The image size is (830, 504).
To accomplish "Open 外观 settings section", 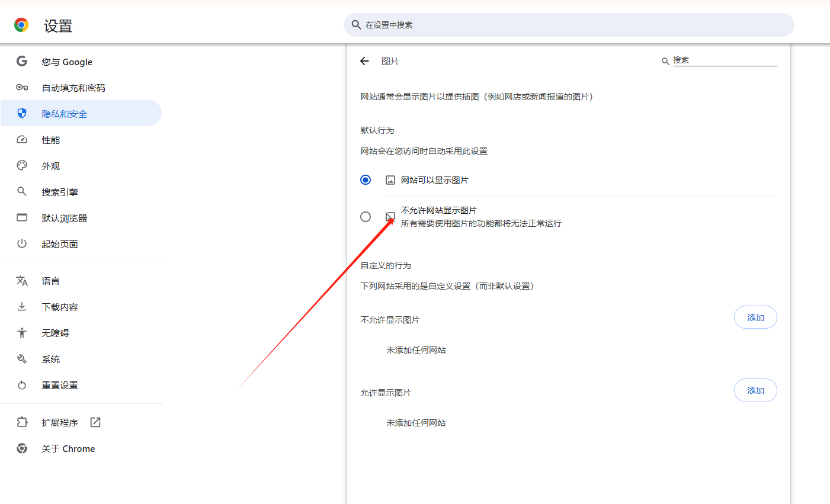I will tap(81, 166).
